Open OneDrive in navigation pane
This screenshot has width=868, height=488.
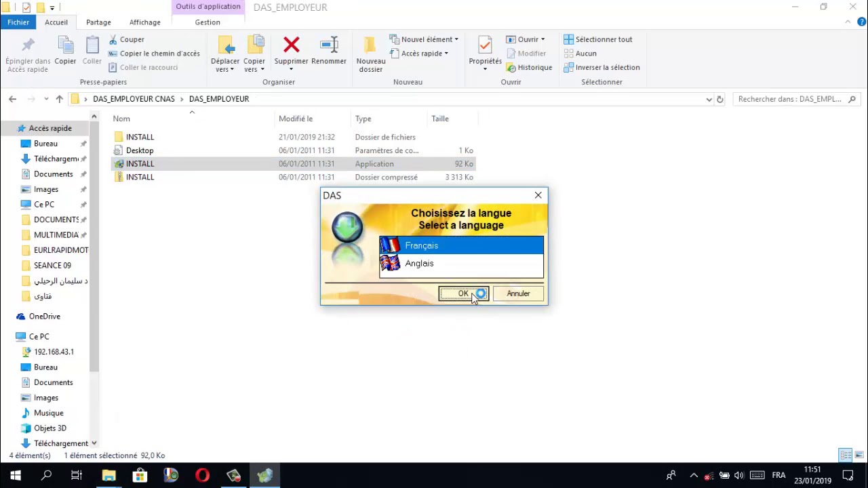coord(44,316)
